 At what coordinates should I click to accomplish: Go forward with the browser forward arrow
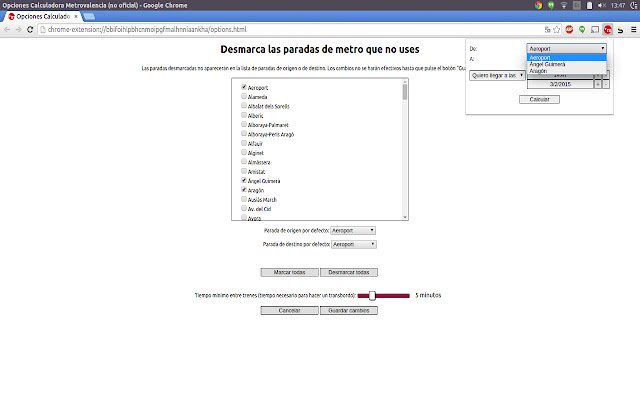pos(19,29)
